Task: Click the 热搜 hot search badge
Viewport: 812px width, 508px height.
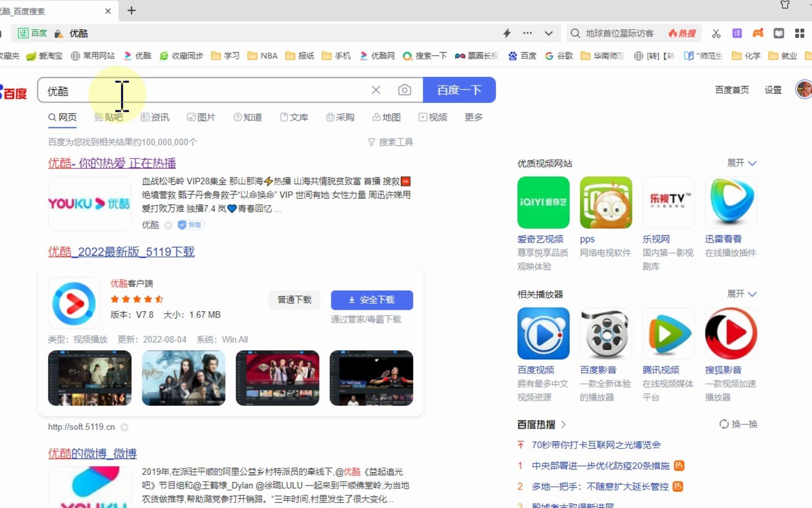Action: pyautogui.click(x=682, y=33)
